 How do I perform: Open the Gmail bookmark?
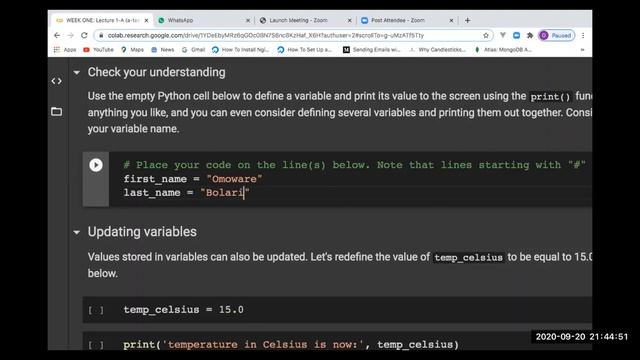pos(193,50)
